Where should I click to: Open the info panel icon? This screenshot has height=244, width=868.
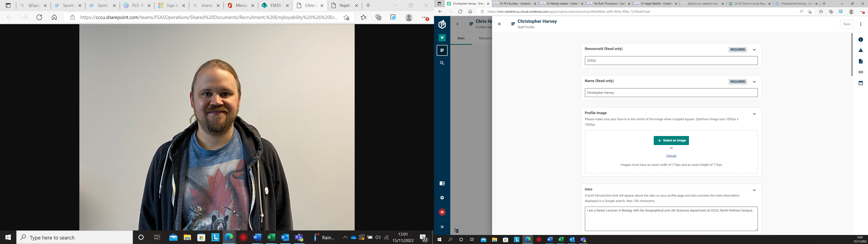tap(860, 40)
